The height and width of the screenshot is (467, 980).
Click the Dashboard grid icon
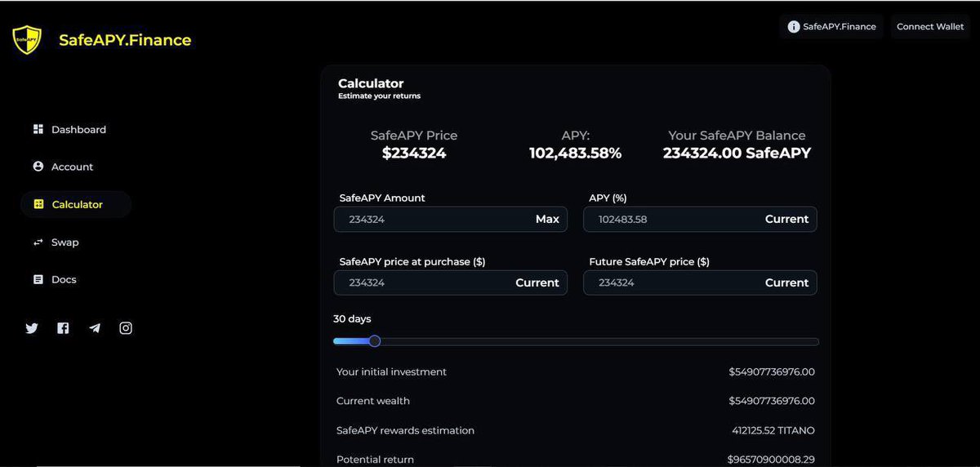coord(38,129)
